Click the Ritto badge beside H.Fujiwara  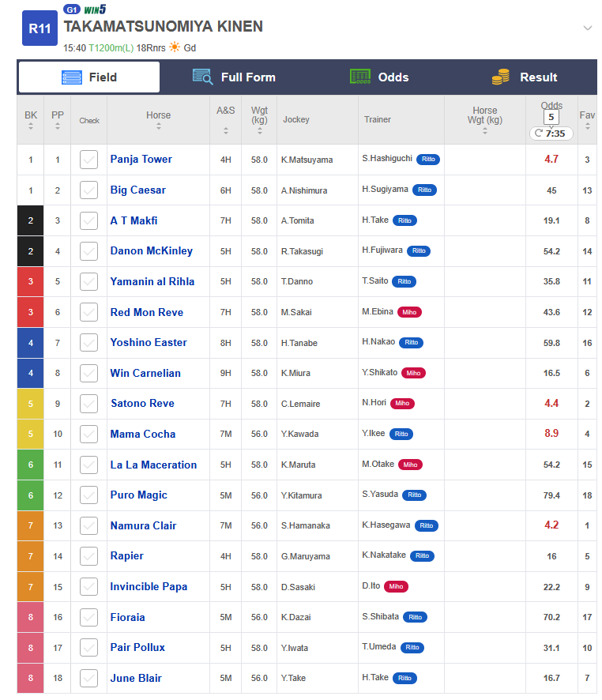point(419,251)
